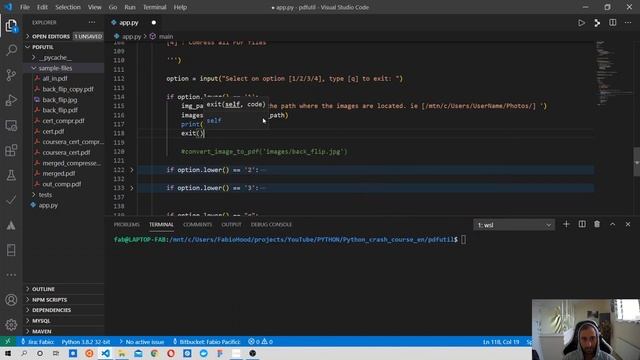This screenshot has width=640, height=360.
Task: Open the triangle logo view in activity bar
Action: 11,225
